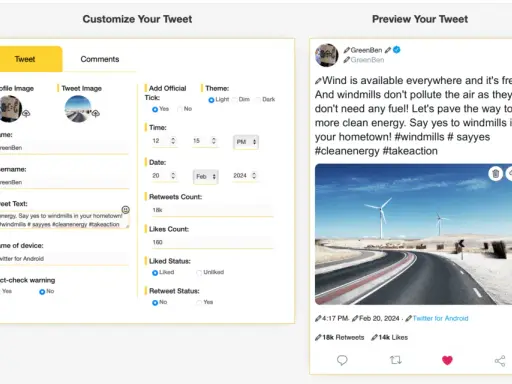Adjust the day stepper showing 20

click(x=173, y=175)
